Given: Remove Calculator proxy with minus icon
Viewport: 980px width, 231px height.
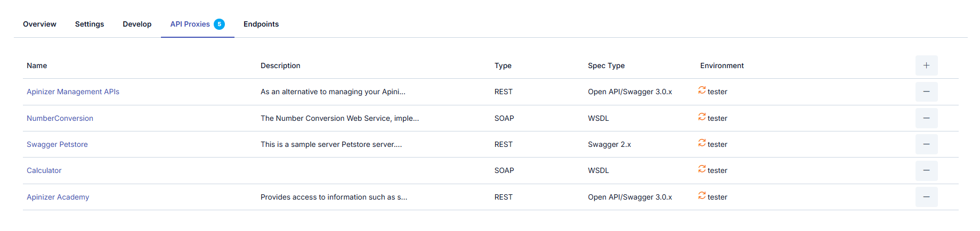Looking at the screenshot, I should 926,170.
